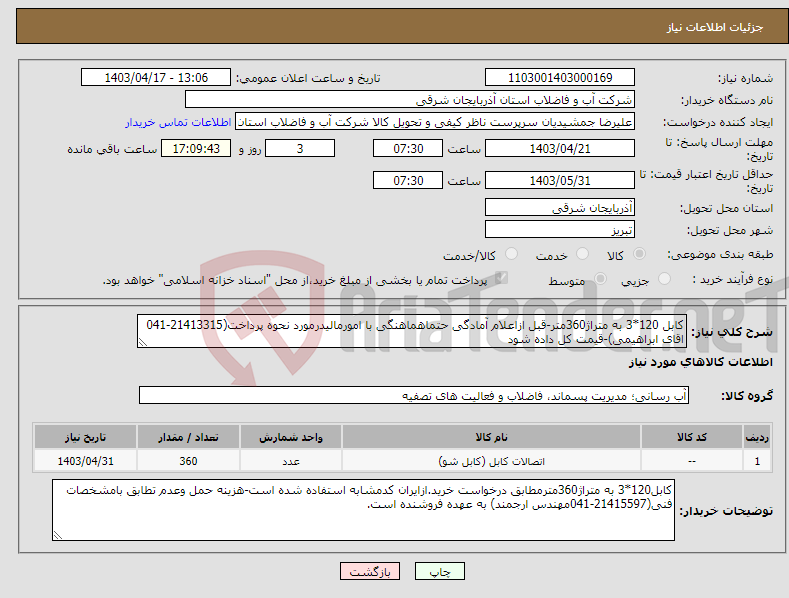This screenshot has width=789, height=598.
Task: Open the اطلاعات تماس خریدار link
Action: click(178, 122)
